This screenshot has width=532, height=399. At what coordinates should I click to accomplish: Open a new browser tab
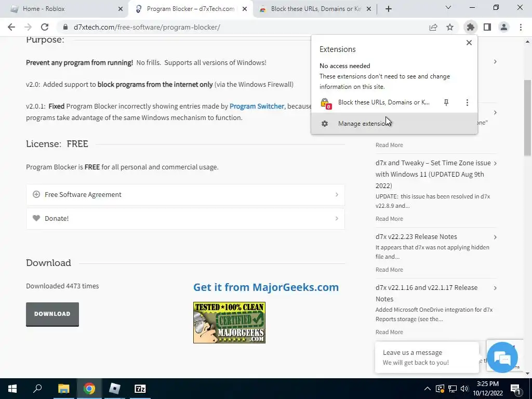(389, 9)
